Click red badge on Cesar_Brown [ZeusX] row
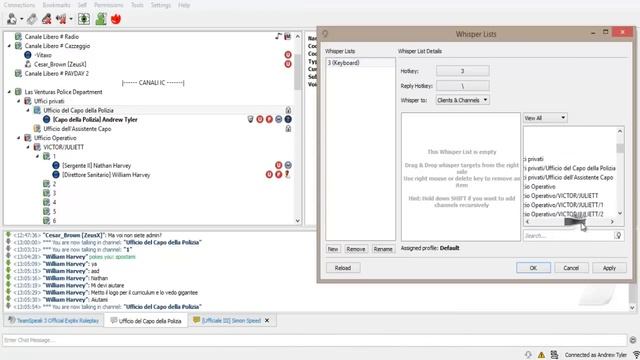This screenshot has height=360, width=640. pyautogui.click(x=288, y=64)
